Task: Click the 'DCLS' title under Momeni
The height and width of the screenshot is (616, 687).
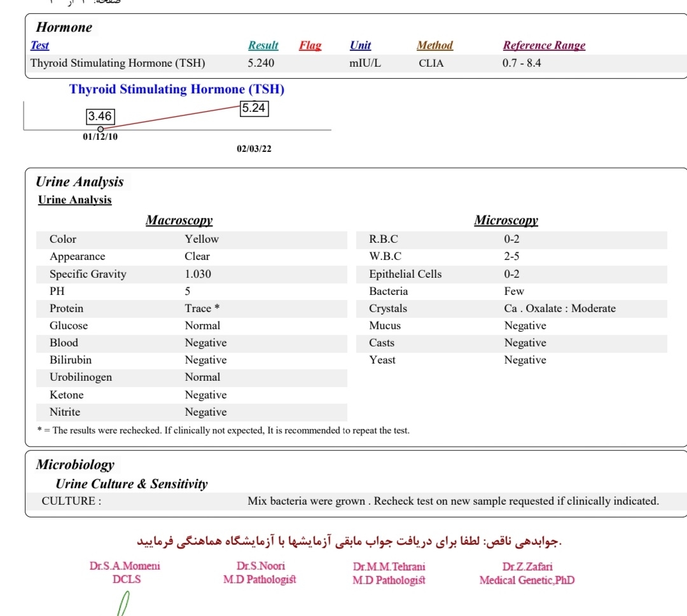Action: coord(127,580)
